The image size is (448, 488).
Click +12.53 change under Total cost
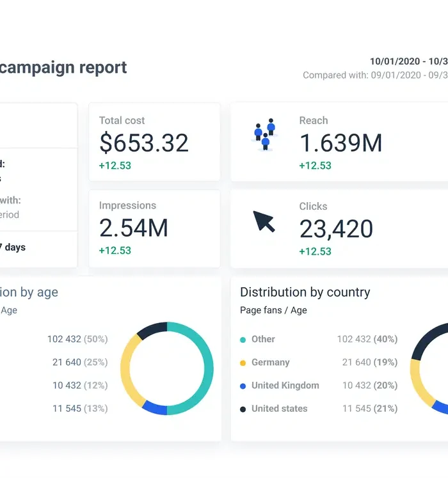[x=115, y=166]
